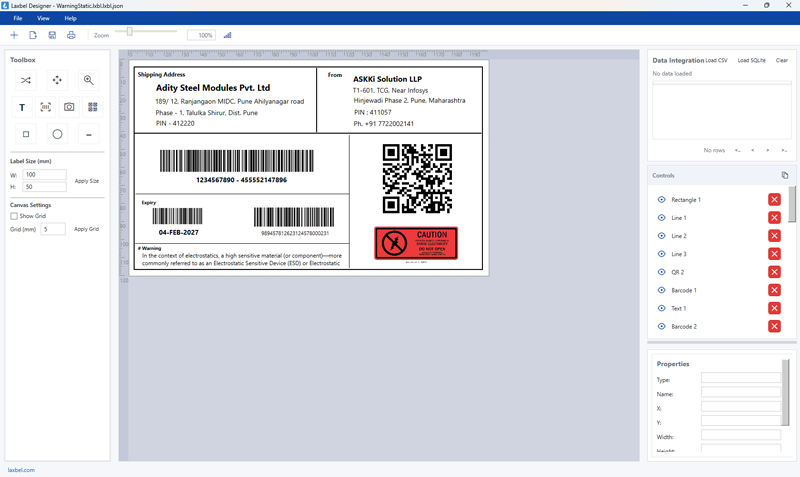Click the Properties panel scrollbar
This screenshot has height=477, width=800.
point(785,392)
